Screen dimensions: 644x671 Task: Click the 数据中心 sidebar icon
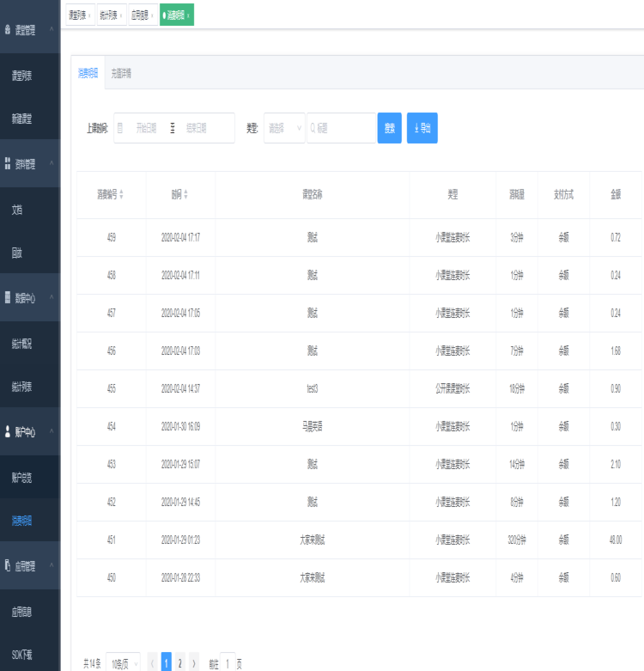[x=8, y=297]
